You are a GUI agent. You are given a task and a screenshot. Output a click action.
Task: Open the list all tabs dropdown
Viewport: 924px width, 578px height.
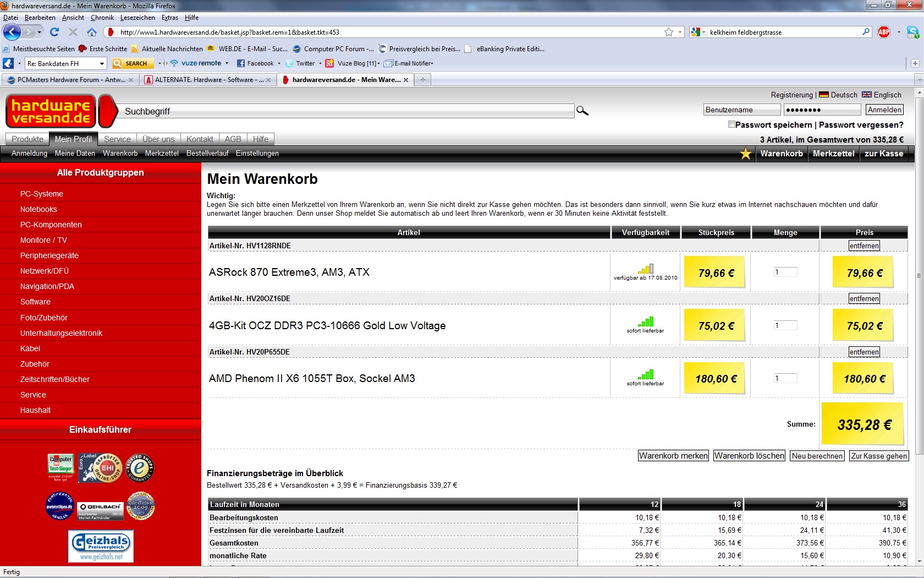click(x=919, y=80)
